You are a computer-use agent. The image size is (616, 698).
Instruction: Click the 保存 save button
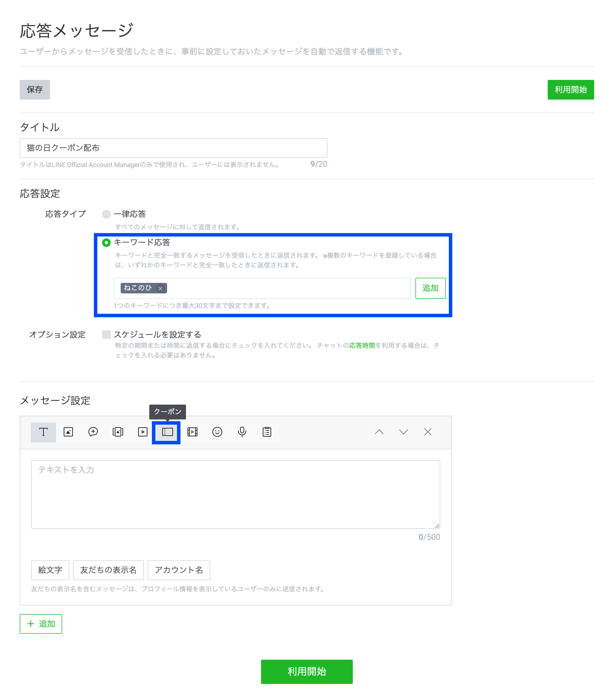(35, 89)
